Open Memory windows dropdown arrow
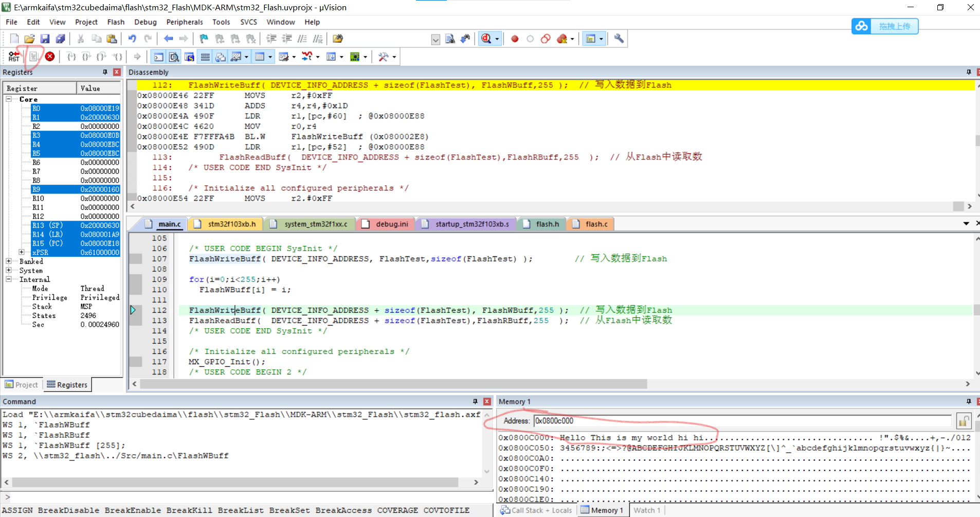The image size is (980, 517). tap(271, 57)
